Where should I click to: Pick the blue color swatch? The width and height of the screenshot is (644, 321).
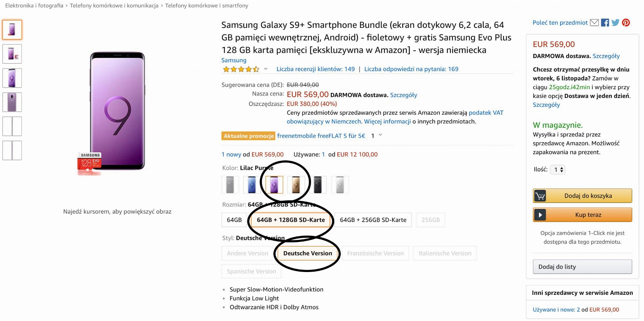[x=252, y=185]
